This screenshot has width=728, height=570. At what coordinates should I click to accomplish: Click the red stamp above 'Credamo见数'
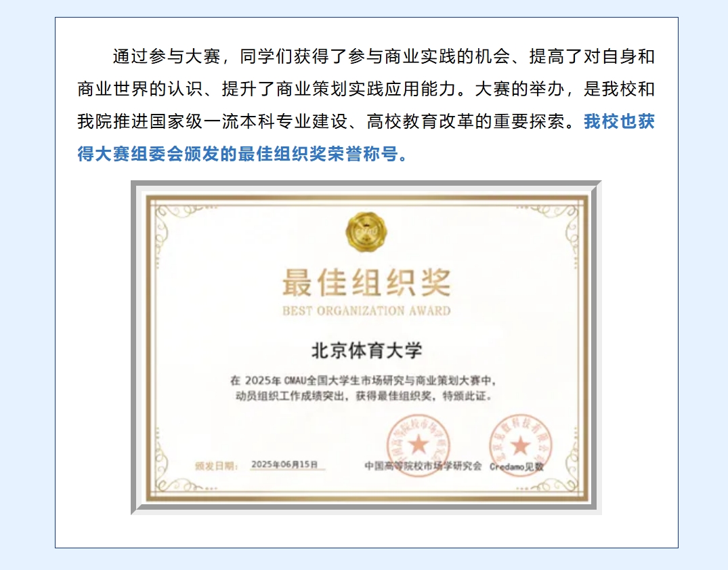521,445
